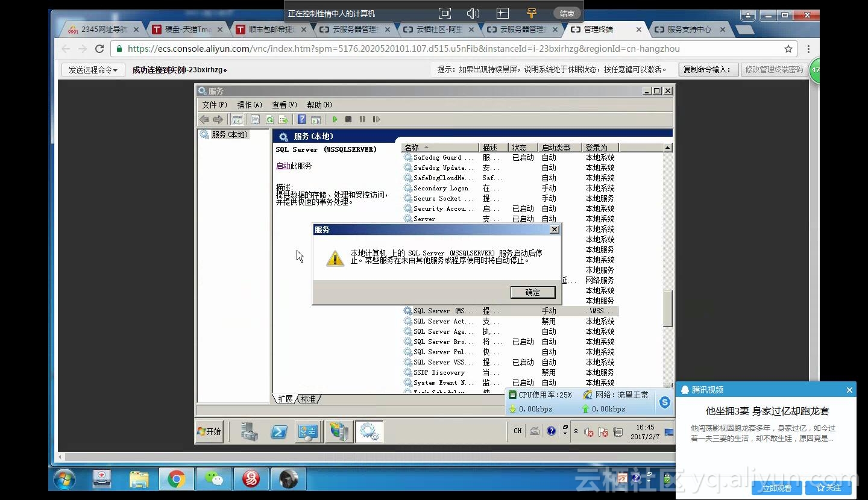Select the SQL Server Age service row
Image resolution: width=868 pixels, height=500 pixels.
pyautogui.click(x=511, y=331)
